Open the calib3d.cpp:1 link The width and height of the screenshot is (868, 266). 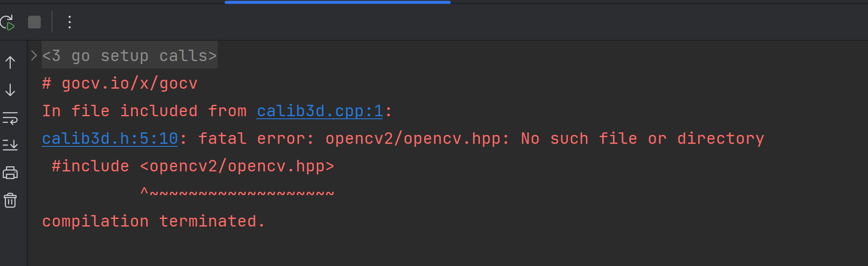tap(319, 111)
